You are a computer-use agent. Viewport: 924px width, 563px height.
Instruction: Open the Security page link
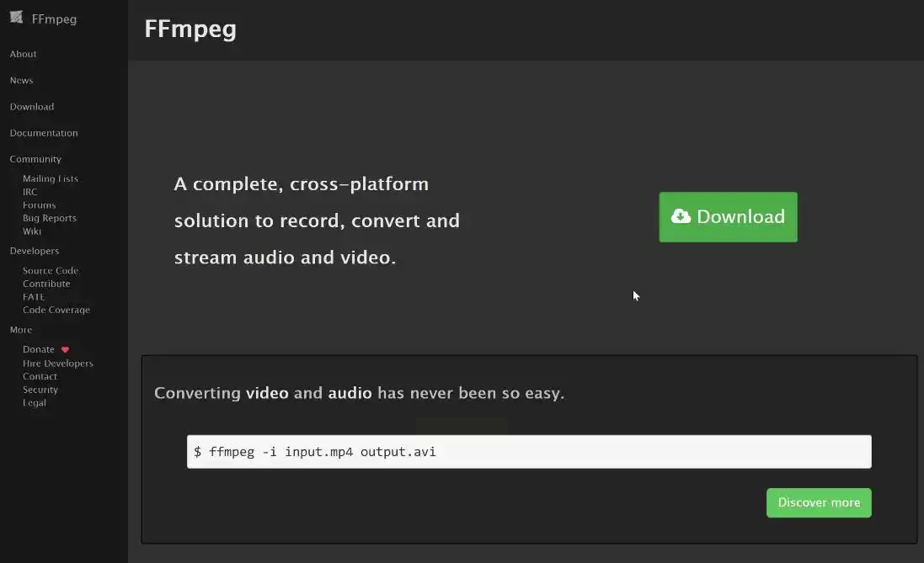pyautogui.click(x=40, y=390)
